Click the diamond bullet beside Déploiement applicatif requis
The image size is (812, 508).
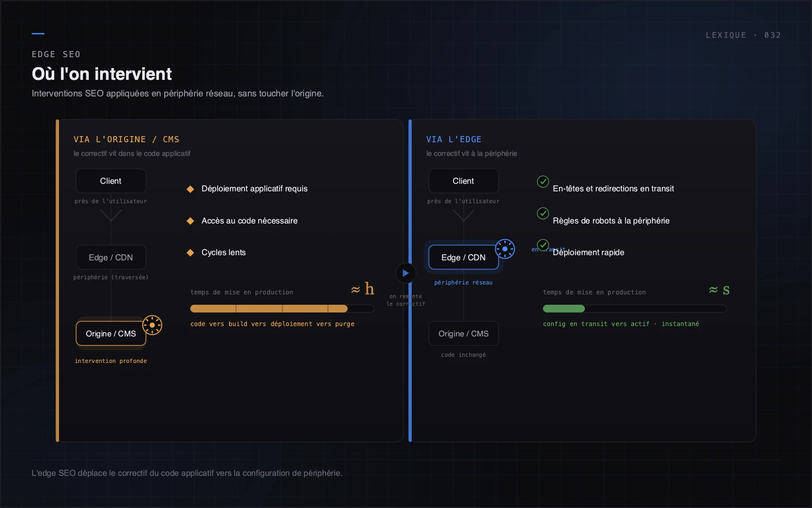pos(190,189)
